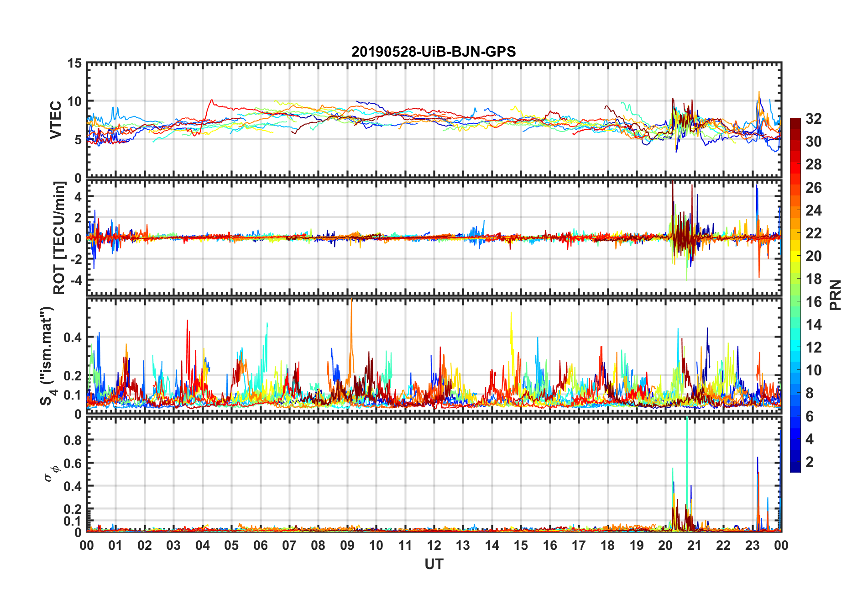The width and height of the screenshot is (868, 590).
Task: Click PRN colorbar tick label 24
Action: (814, 210)
